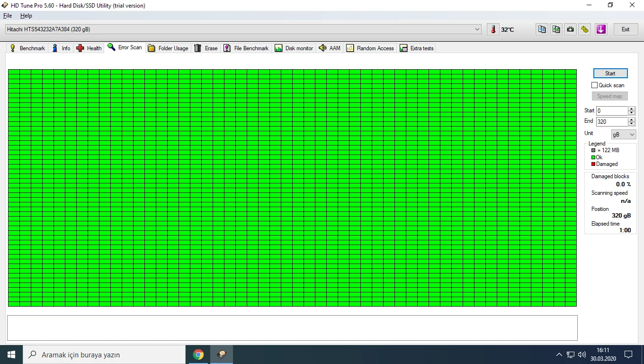Select the Error Scan tab

(x=125, y=47)
